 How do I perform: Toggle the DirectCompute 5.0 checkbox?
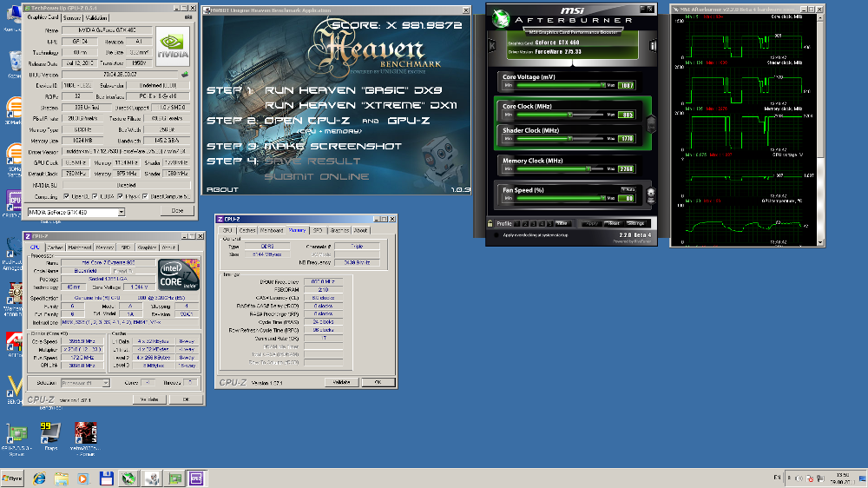145,196
